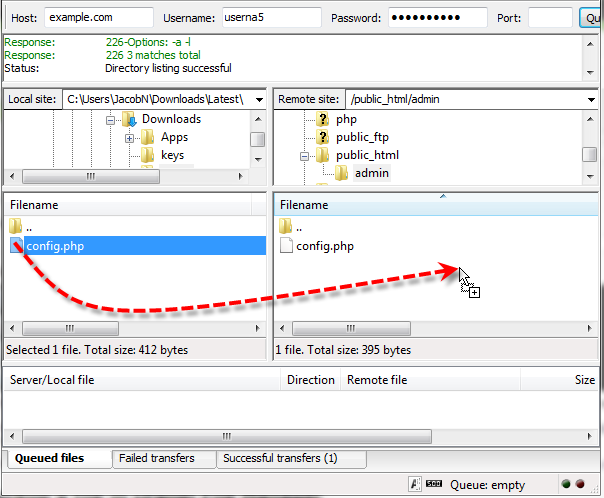
Task: Select remote config.php filename
Action: pyautogui.click(x=325, y=246)
